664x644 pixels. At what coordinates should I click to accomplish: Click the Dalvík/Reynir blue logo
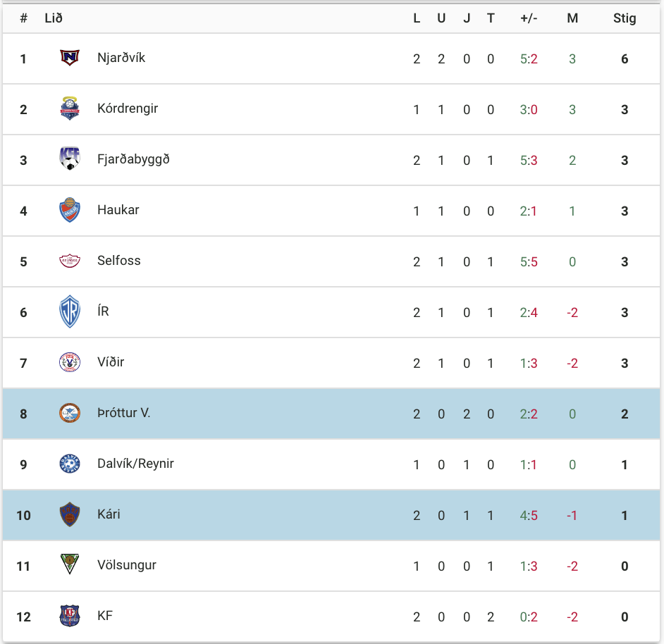[x=70, y=464]
